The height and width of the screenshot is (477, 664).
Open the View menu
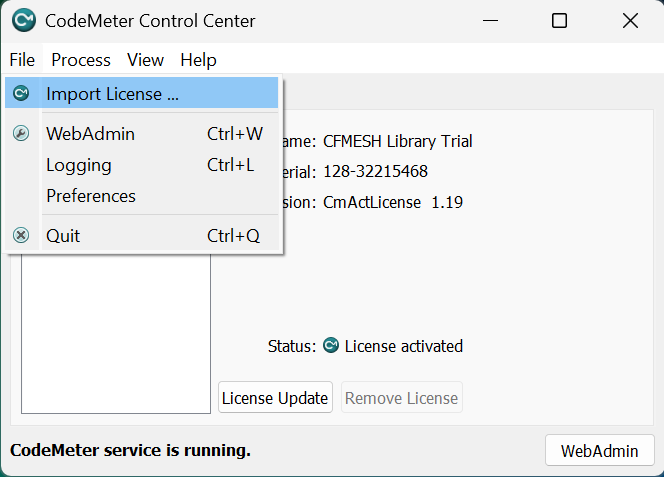146,60
